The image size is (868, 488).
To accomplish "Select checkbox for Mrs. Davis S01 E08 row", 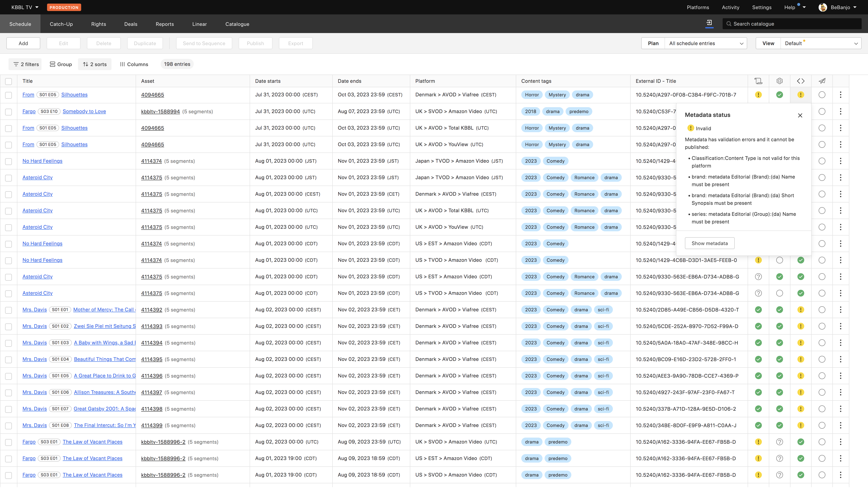I will pyautogui.click(x=8, y=426).
